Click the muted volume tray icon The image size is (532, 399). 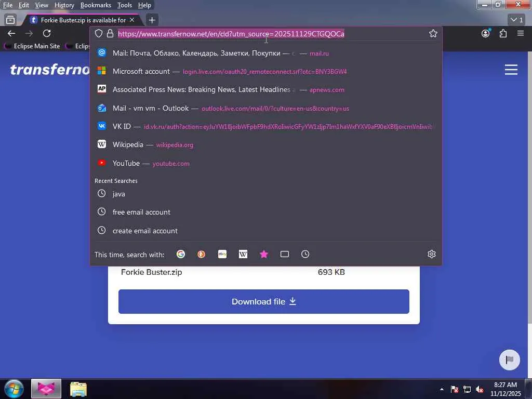coord(480,389)
